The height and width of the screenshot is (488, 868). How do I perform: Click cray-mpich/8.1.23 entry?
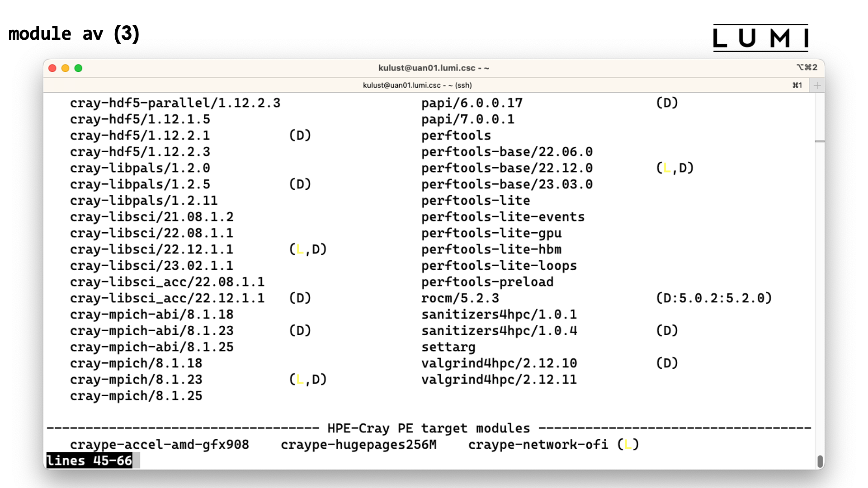point(136,380)
